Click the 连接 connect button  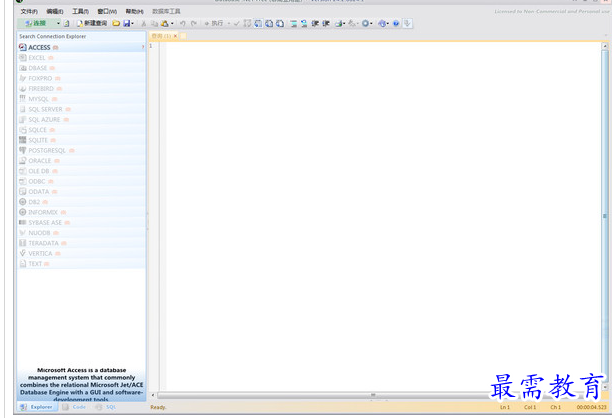(x=36, y=23)
